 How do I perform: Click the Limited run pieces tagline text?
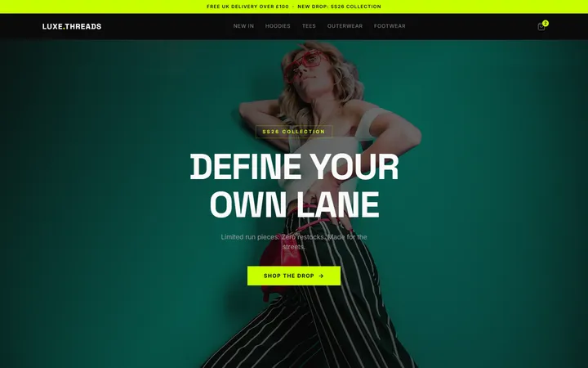pyautogui.click(x=294, y=242)
